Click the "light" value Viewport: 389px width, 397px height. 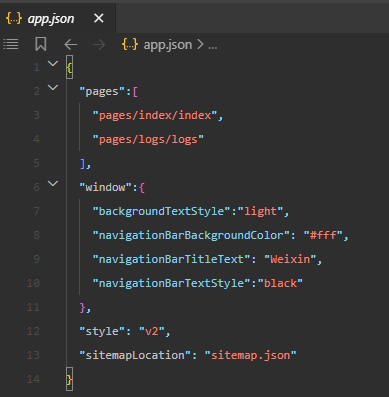point(261,211)
